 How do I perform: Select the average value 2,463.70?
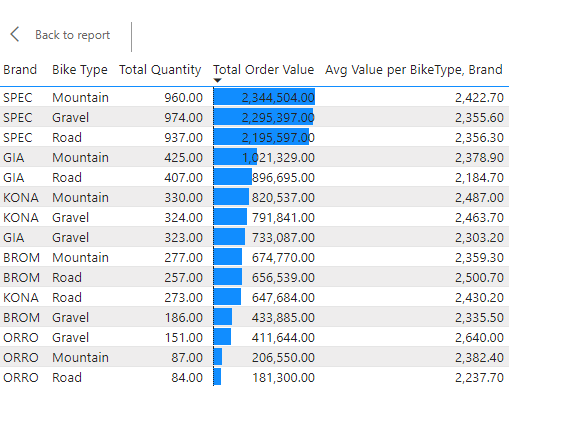click(479, 218)
